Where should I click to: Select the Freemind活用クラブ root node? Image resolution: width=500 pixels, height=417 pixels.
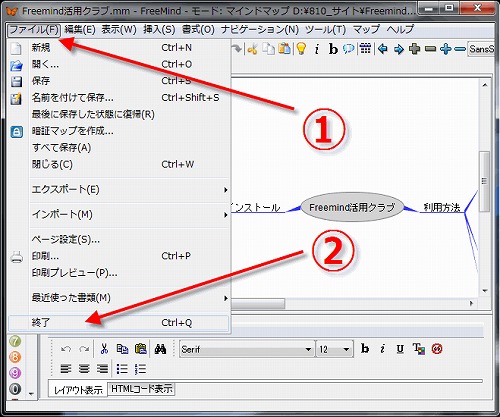click(x=352, y=207)
